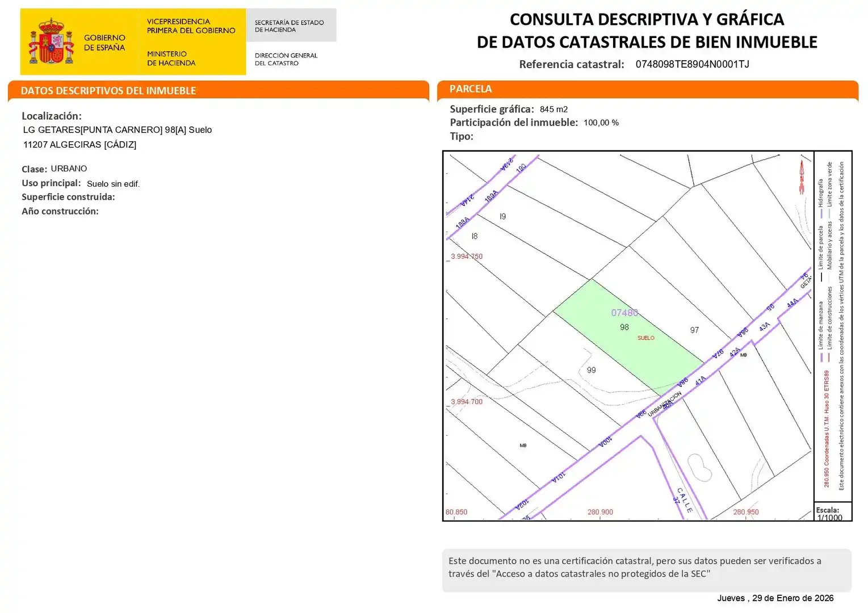Click the CALLE street label

pyautogui.click(x=685, y=500)
